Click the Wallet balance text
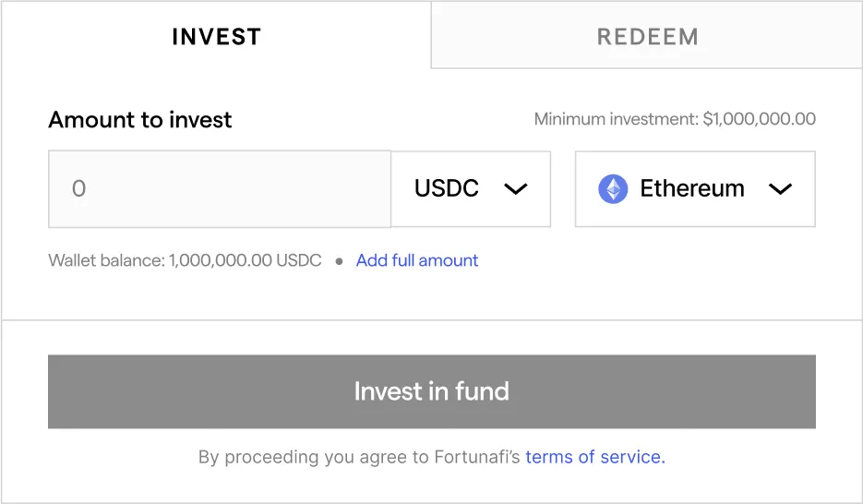863x504 pixels. pyautogui.click(x=106, y=260)
